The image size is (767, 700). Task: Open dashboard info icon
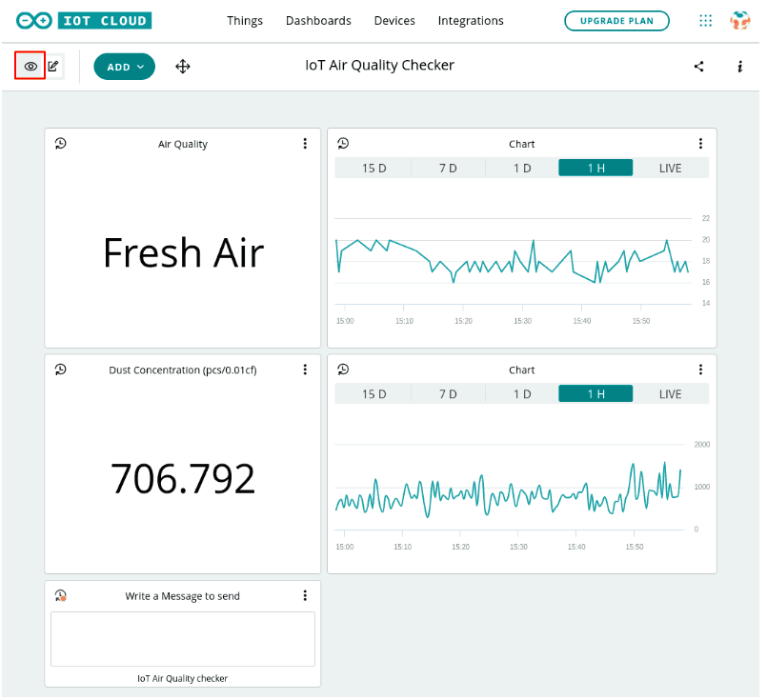740,67
